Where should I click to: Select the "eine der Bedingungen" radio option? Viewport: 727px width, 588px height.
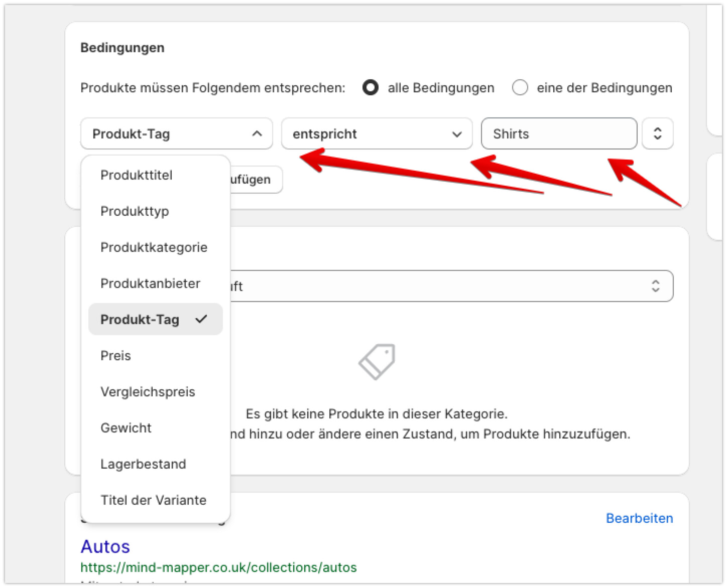tap(520, 88)
